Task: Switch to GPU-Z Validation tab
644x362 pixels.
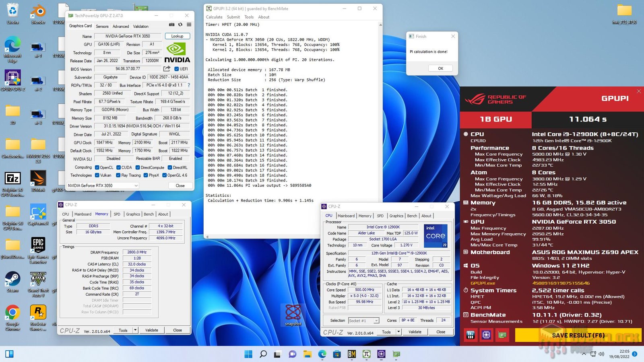Action: (141, 26)
